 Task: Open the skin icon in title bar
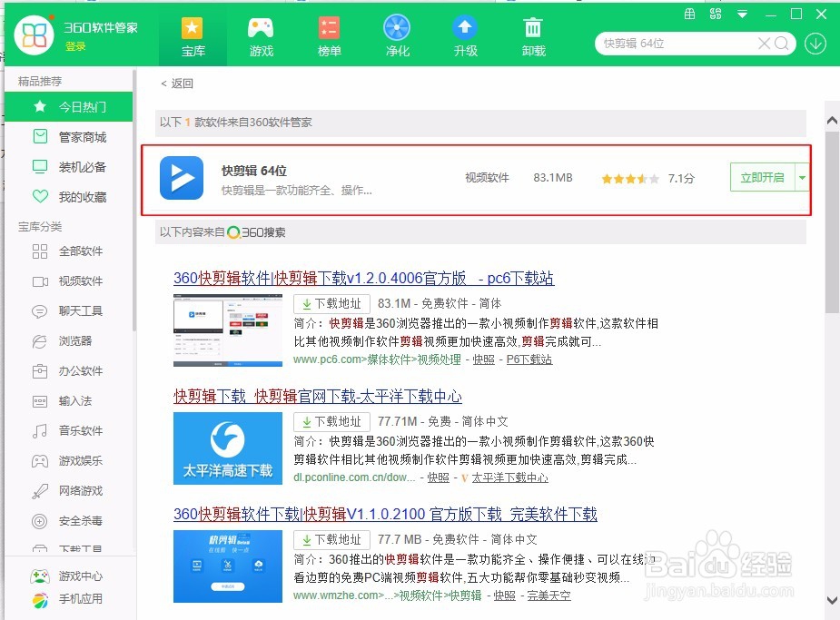pos(716,14)
